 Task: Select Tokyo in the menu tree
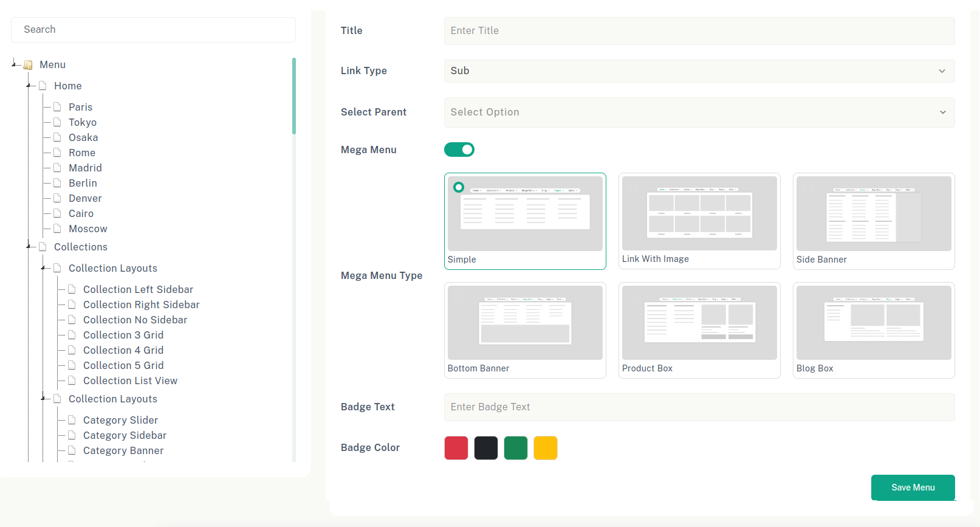pos(83,122)
